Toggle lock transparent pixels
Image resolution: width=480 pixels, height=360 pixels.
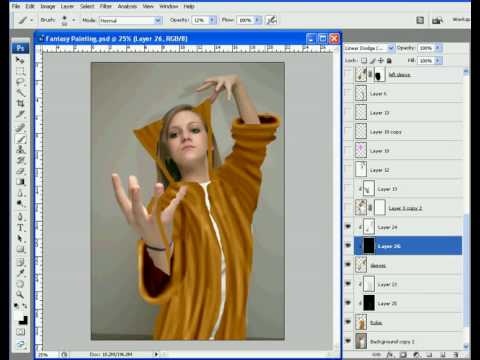pos(364,61)
